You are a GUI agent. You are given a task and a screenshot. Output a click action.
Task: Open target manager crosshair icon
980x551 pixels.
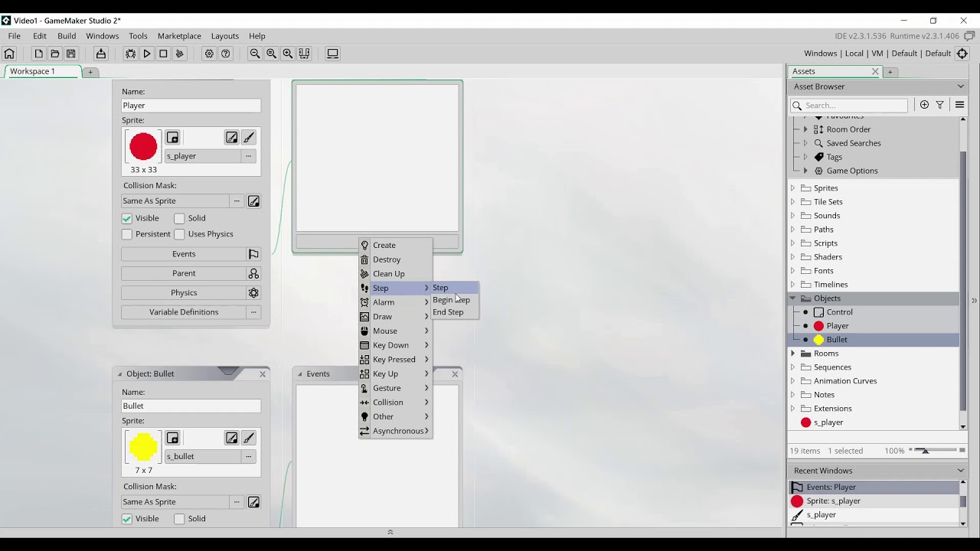pos(962,54)
